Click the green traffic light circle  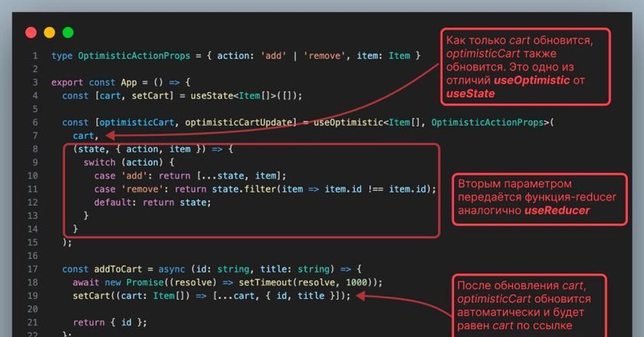68,32
